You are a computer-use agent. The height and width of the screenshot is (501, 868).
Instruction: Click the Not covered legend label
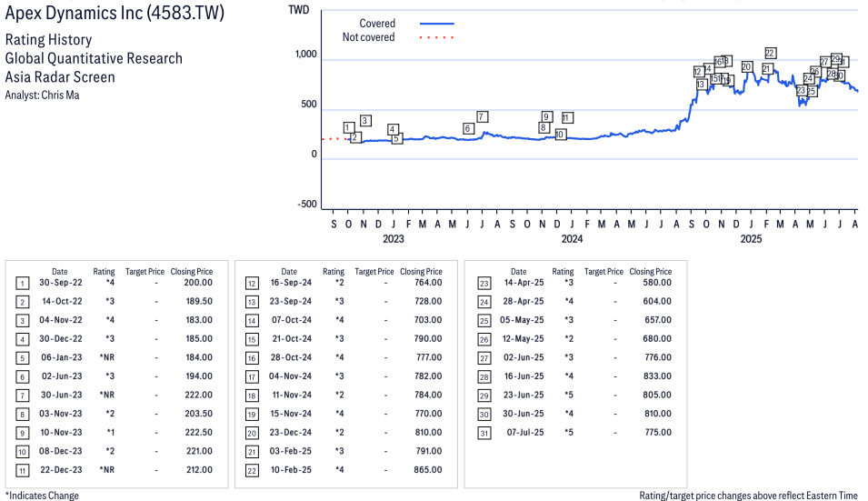coord(368,37)
